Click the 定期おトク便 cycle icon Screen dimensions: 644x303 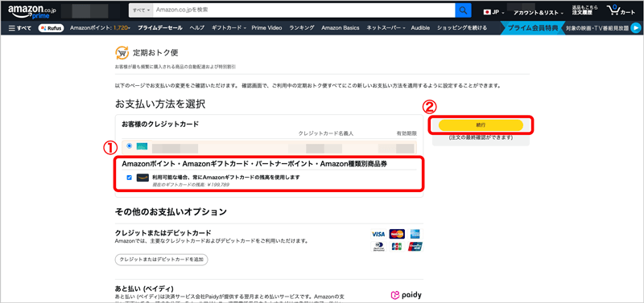122,53
